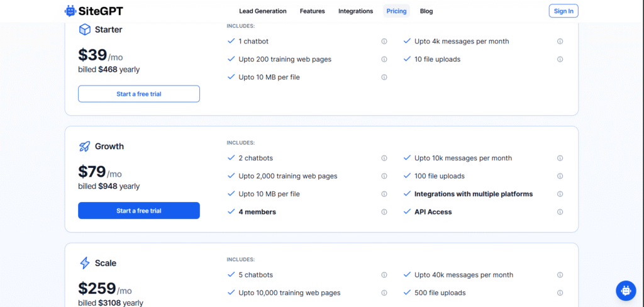Click the $79 price text
The height and width of the screenshot is (307, 644).
pyautogui.click(x=92, y=171)
